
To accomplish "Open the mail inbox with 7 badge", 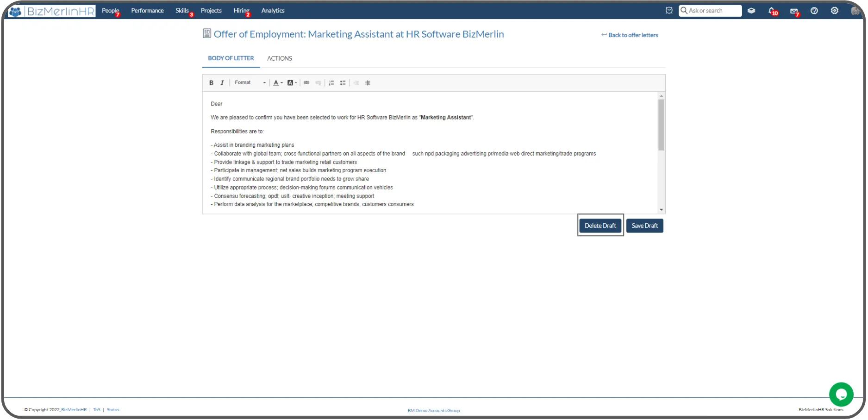I will coord(795,12).
